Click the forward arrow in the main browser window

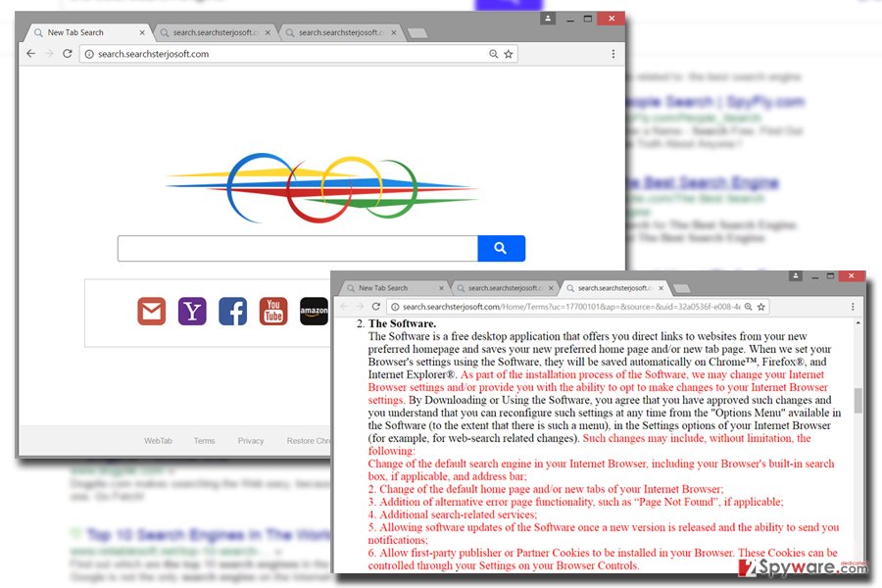49,54
